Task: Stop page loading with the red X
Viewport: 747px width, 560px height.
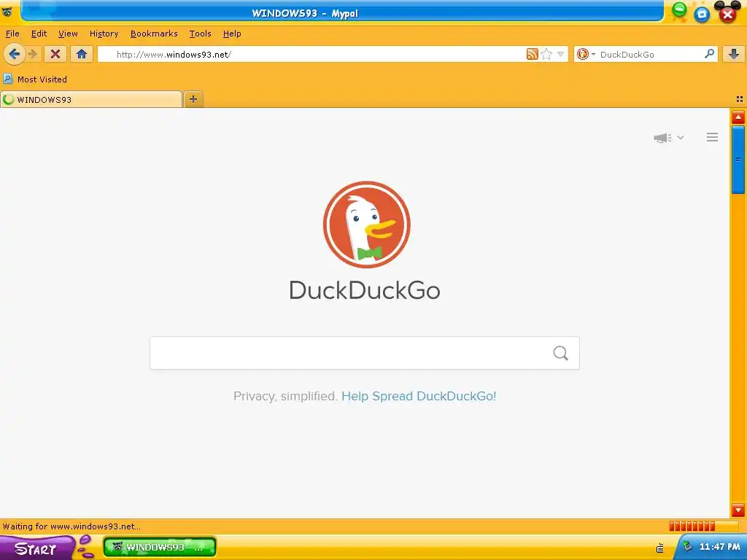Action: 55,54
